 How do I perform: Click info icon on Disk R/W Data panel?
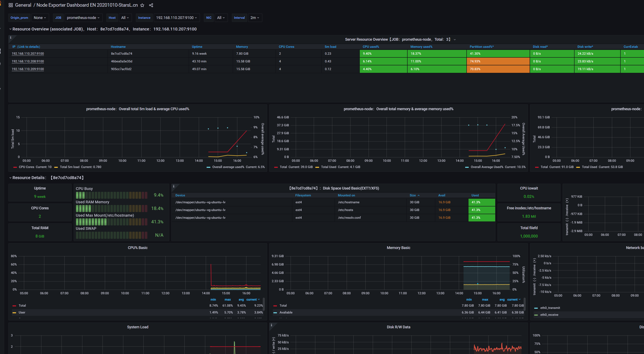click(271, 325)
